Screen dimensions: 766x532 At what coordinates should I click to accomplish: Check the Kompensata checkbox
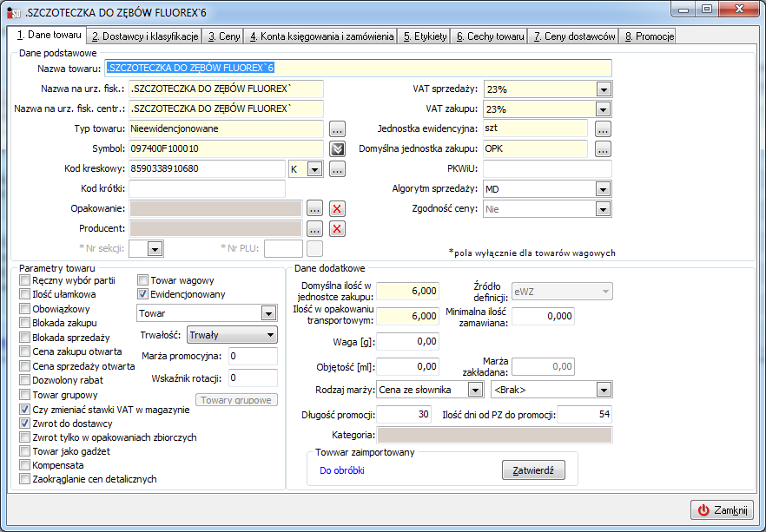pyautogui.click(x=24, y=465)
